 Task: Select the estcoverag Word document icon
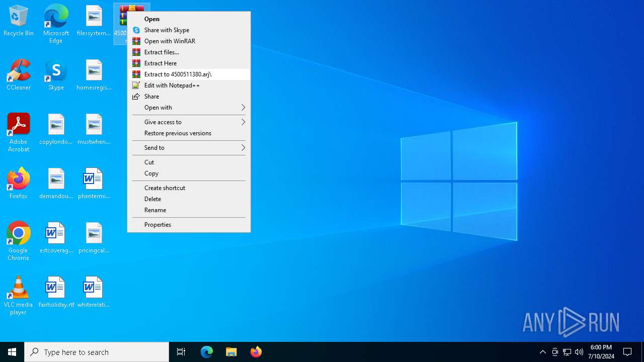coord(56,238)
